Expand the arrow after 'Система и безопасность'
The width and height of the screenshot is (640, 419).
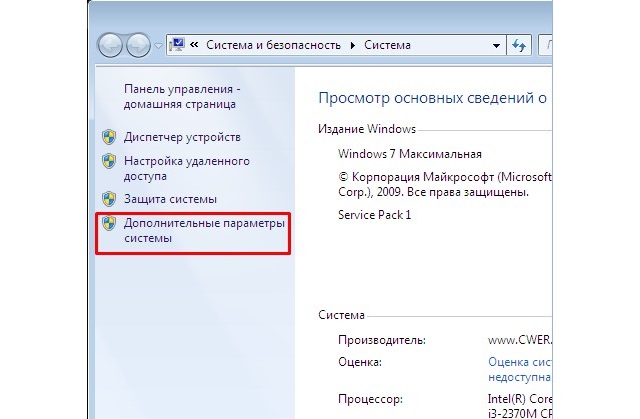point(353,45)
